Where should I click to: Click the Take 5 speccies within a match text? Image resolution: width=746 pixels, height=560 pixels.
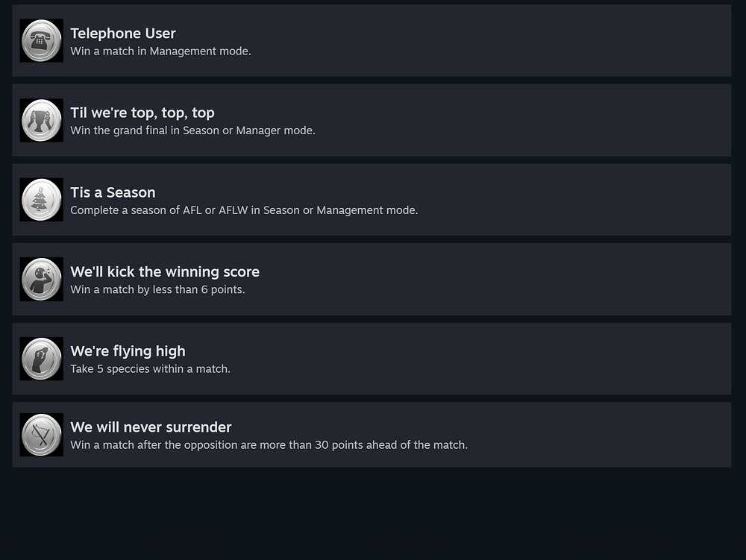(150, 369)
